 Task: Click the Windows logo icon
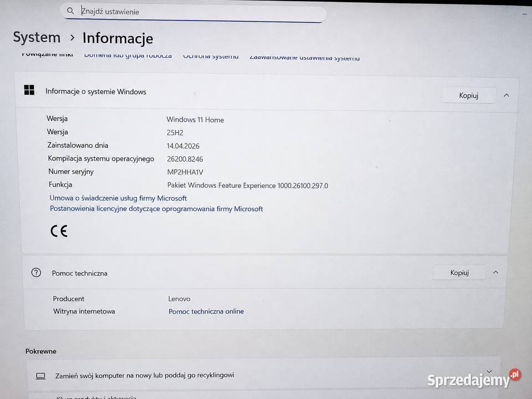pos(29,90)
